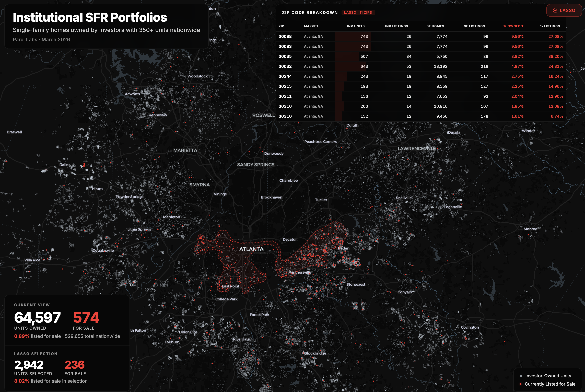Select ZIP 30311 row

[x=421, y=97]
